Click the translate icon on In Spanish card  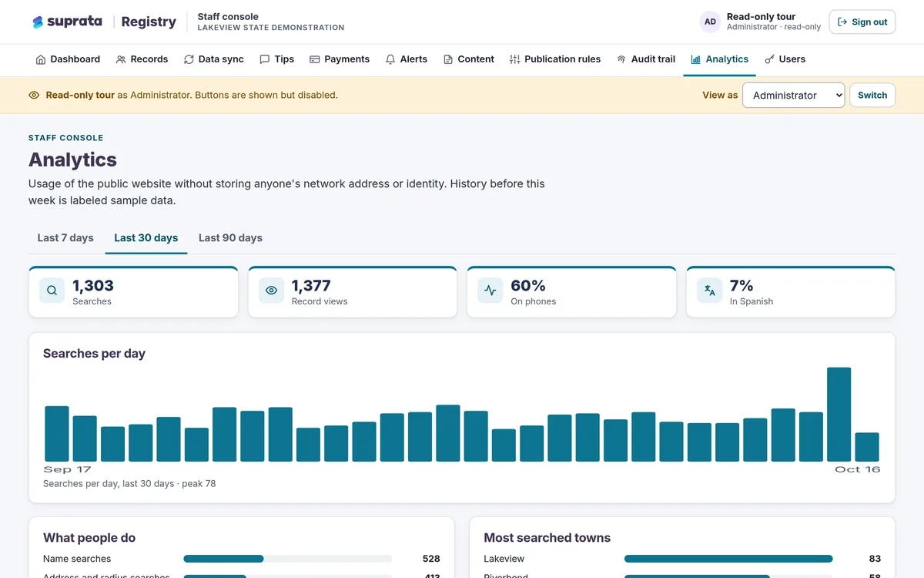click(710, 291)
